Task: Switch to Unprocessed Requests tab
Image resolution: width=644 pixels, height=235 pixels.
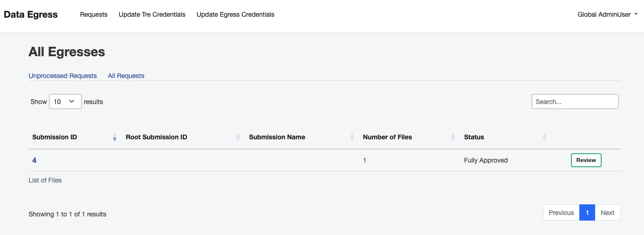Action: pos(63,76)
